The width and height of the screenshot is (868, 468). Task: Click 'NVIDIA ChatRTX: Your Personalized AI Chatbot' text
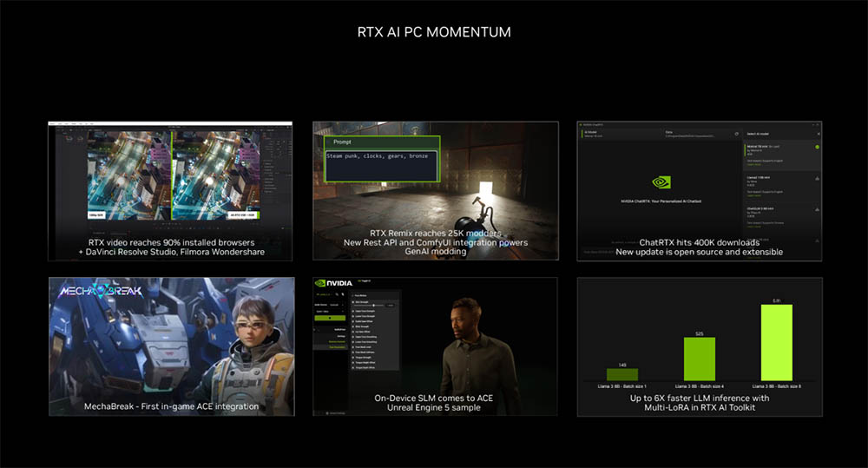click(661, 201)
